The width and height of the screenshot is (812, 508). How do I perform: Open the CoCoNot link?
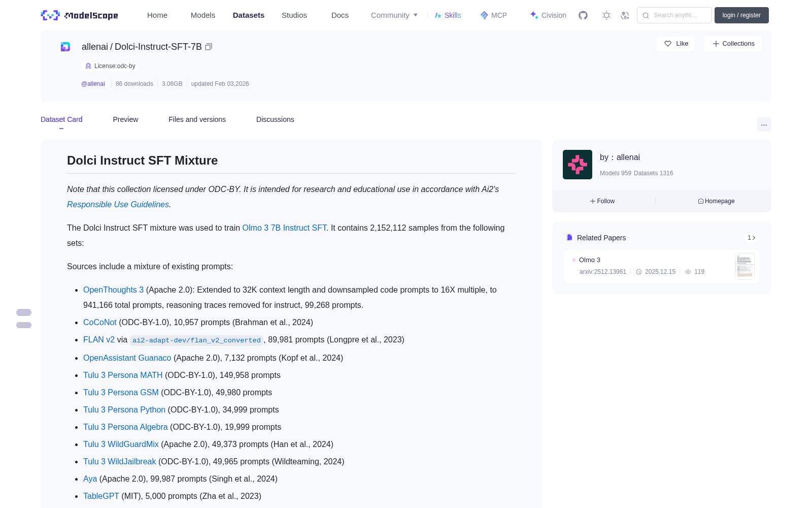coord(100,322)
